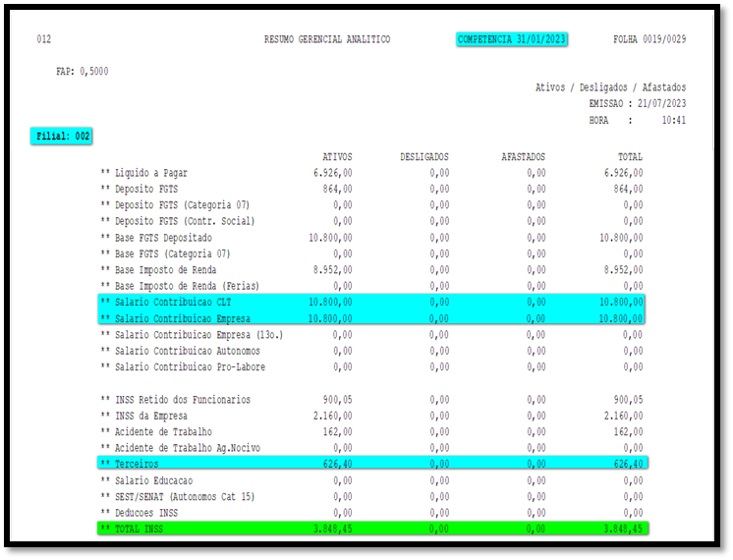This screenshot has height=560, width=733.
Task: Click the Ativos value 900,05 for INSS Retido
Action: pyautogui.click(x=338, y=400)
